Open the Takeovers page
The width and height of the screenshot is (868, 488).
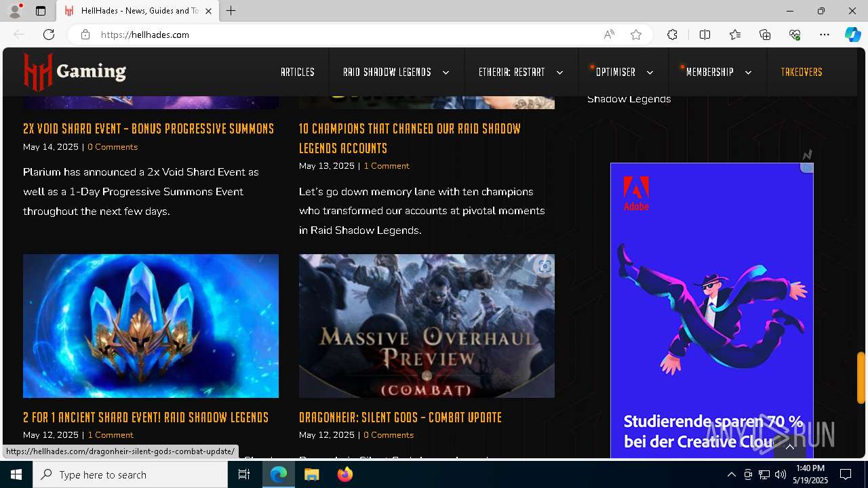pyautogui.click(x=802, y=72)
